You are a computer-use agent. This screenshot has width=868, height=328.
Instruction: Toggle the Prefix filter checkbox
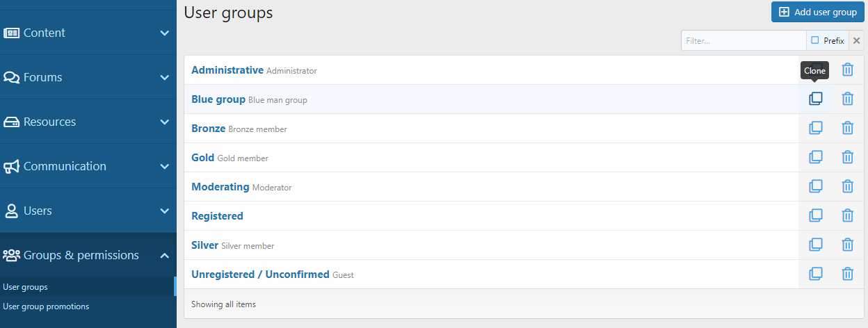tap(815, 40)
